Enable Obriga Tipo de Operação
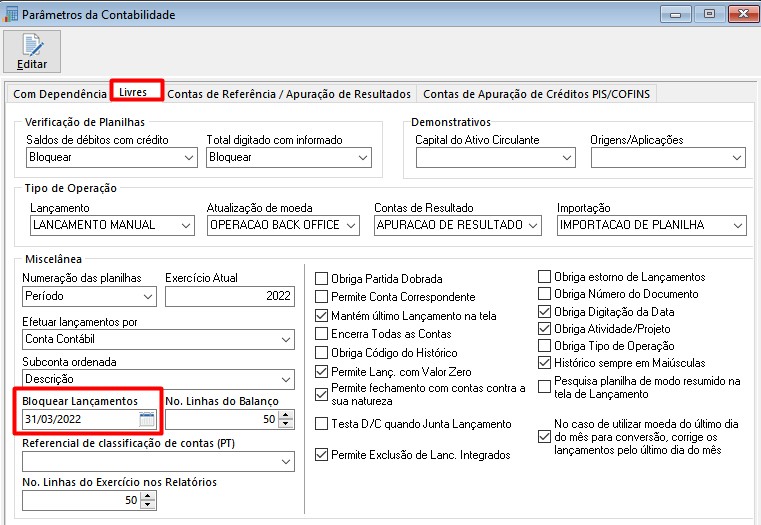Viewport: 761px width, 525px height. click(x=545, y=345)
